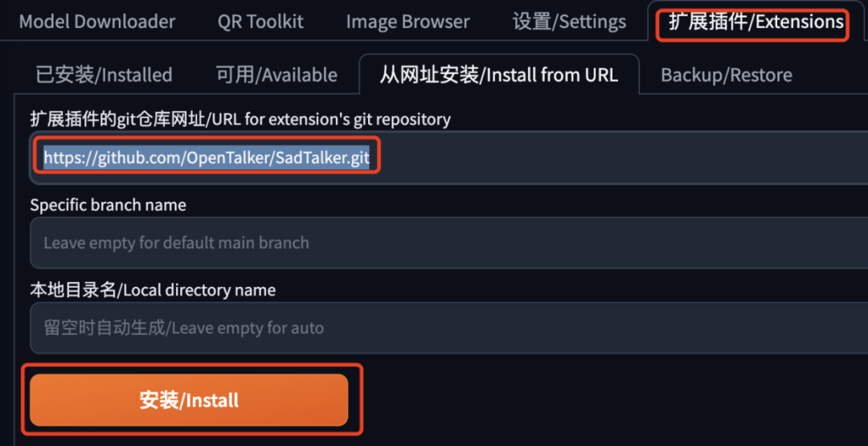Screen dimensions: 868x446
Task: Select the 从网址安装/Install from URL sub-tab
Action: [498, 76]
